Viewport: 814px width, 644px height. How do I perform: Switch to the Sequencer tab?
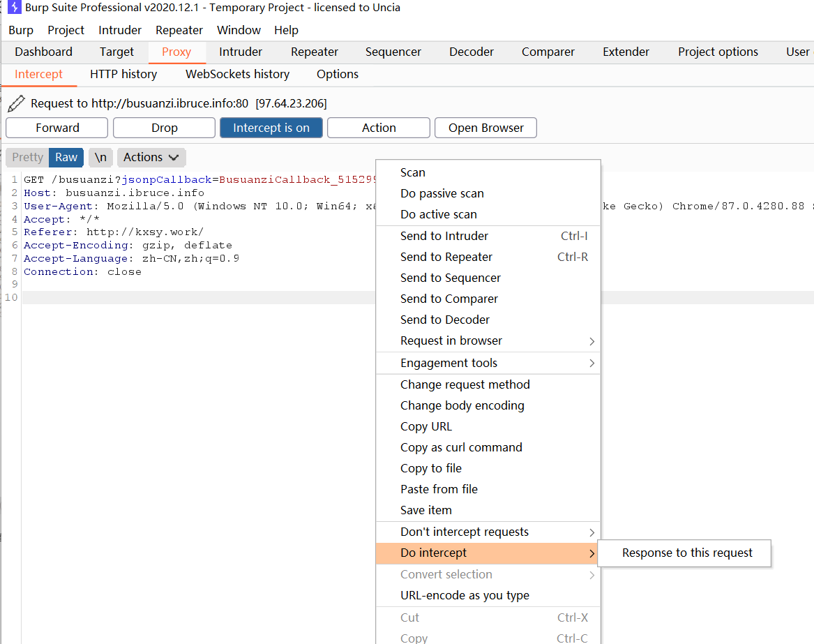pos(393,52)
